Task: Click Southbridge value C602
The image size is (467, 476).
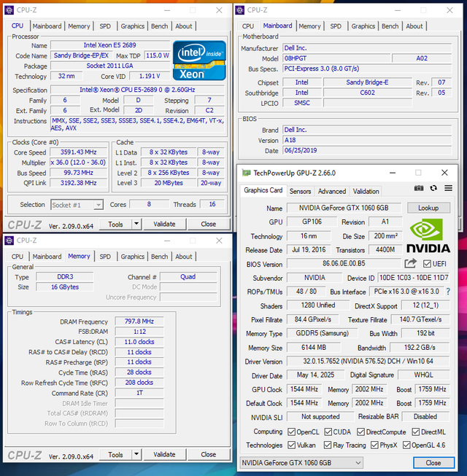Action: point(367,93)
